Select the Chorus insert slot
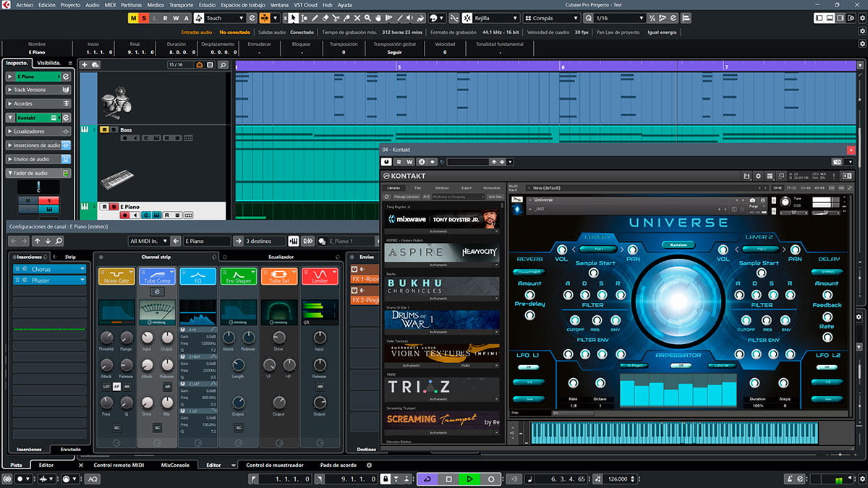868x488 pixels. pyautogui.click(x=49, y=270)
